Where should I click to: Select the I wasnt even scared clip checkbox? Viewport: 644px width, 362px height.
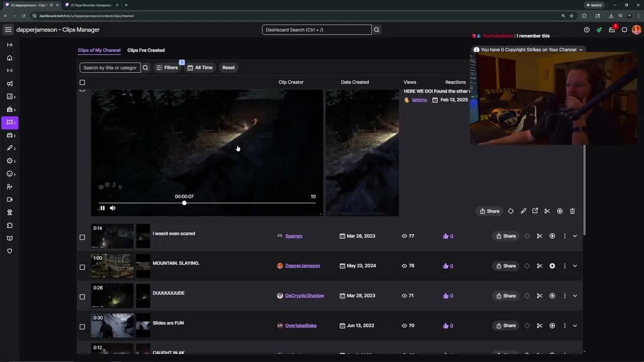[83, 237]
